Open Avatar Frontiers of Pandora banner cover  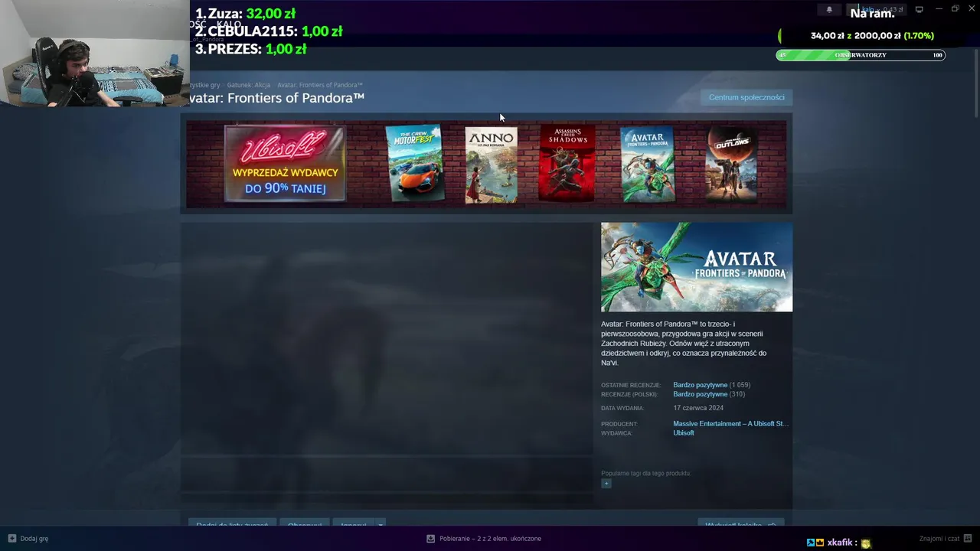(x=648, y=165)
